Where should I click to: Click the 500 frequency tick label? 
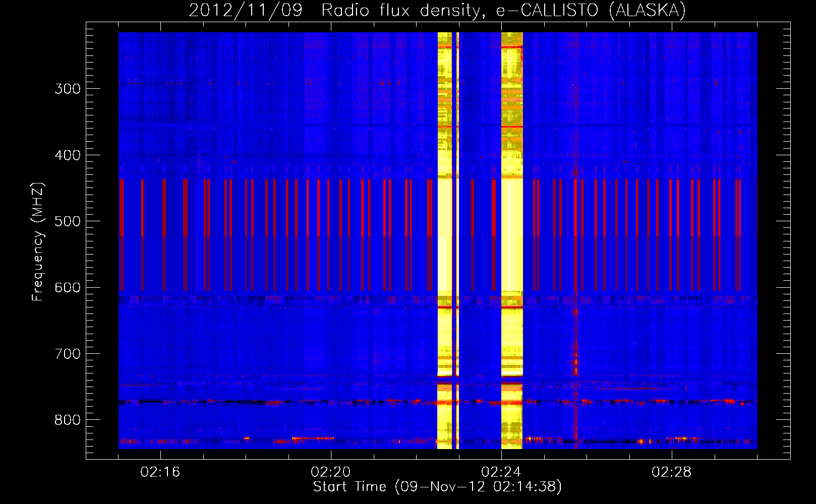click(x=68, y=221)
